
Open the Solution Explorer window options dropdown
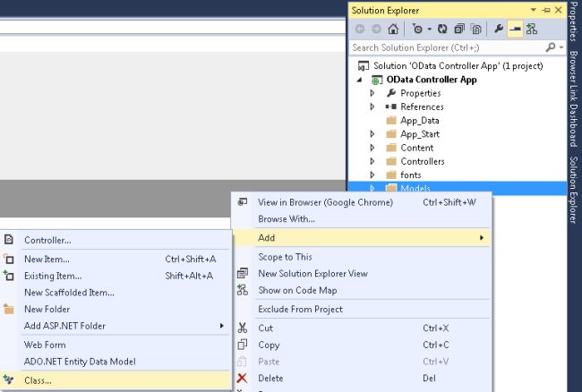535,9
